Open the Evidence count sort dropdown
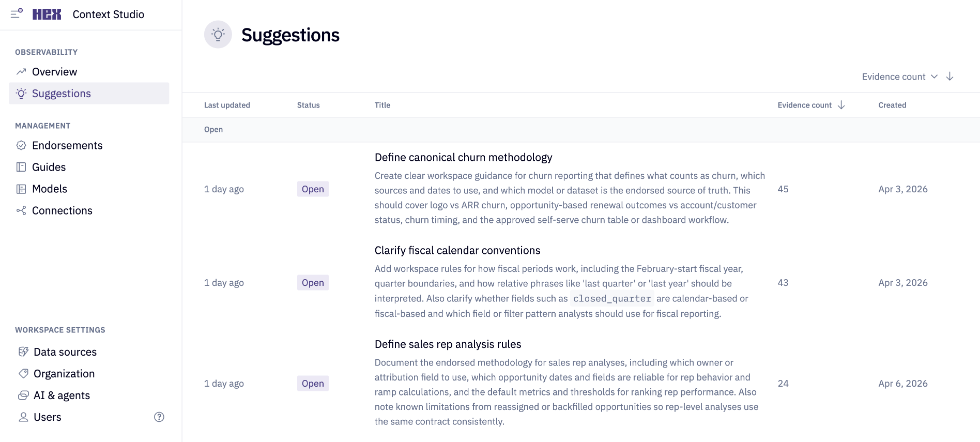This screenshot has width=980, height=442. 899,76
